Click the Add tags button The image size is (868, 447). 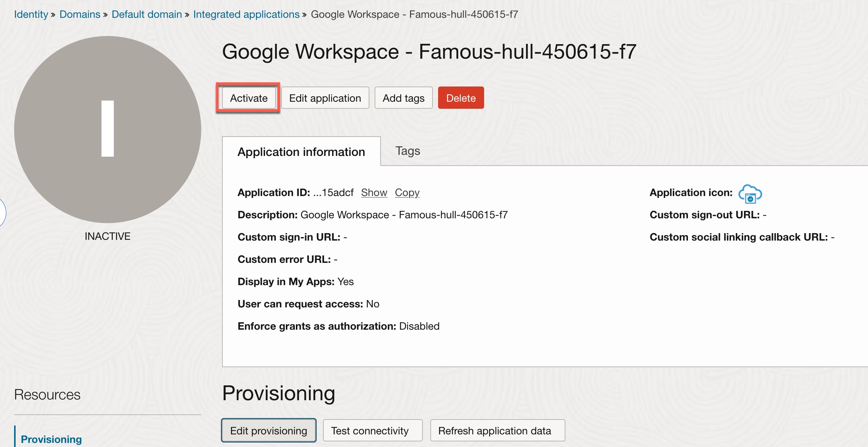tap(403, 98)
